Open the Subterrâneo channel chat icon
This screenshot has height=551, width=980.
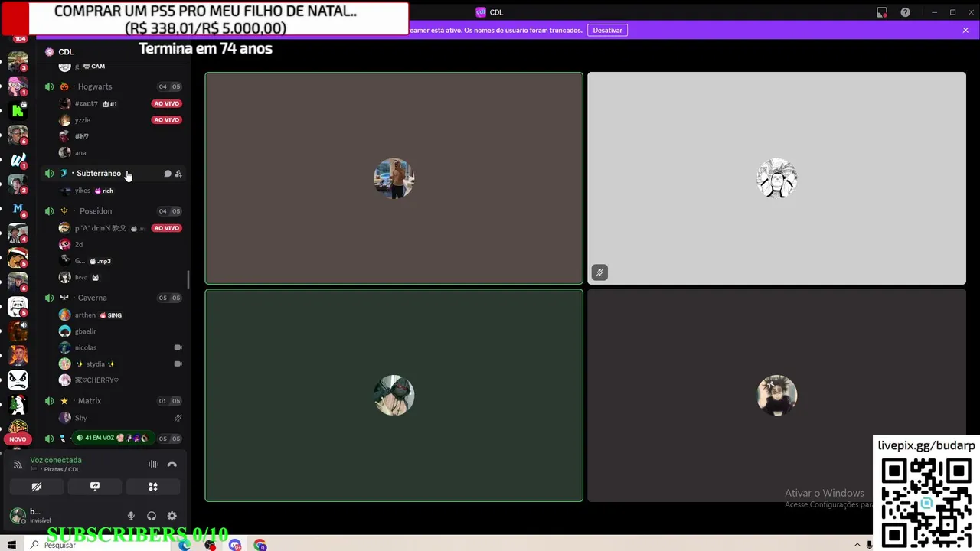168,174
